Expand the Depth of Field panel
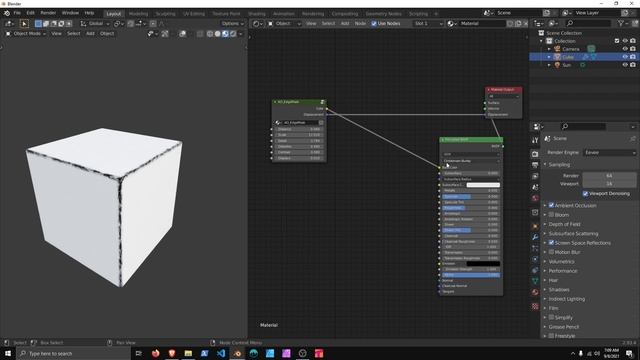The width and height of the screenshot is (640, 360). 564,224
